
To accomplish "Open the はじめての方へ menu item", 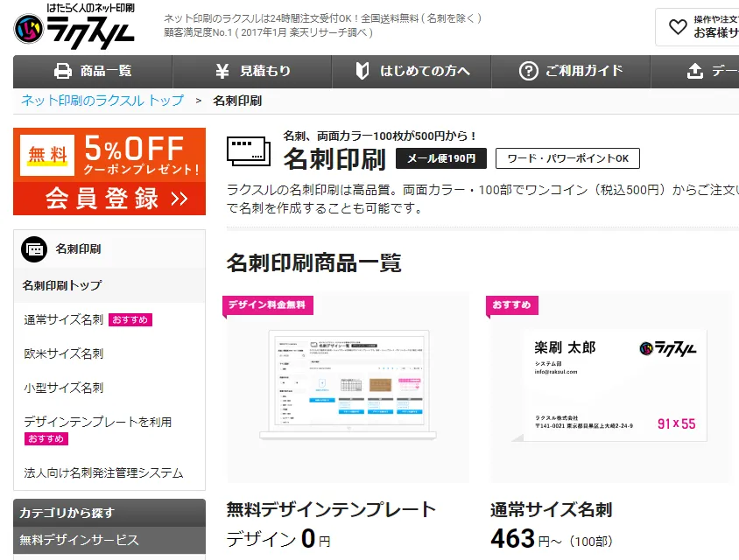I will tap(412, 71).
